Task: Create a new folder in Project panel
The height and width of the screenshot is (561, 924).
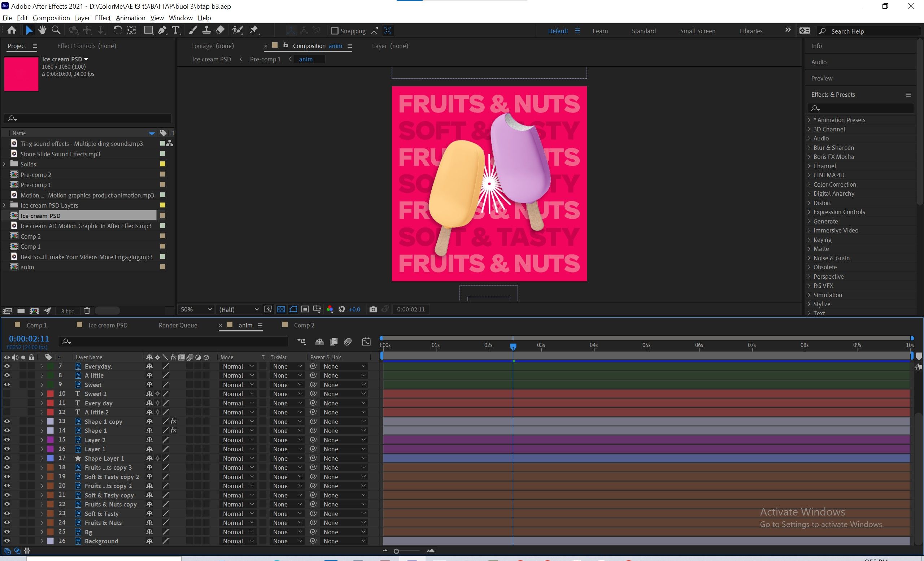Action: [21, 310]
